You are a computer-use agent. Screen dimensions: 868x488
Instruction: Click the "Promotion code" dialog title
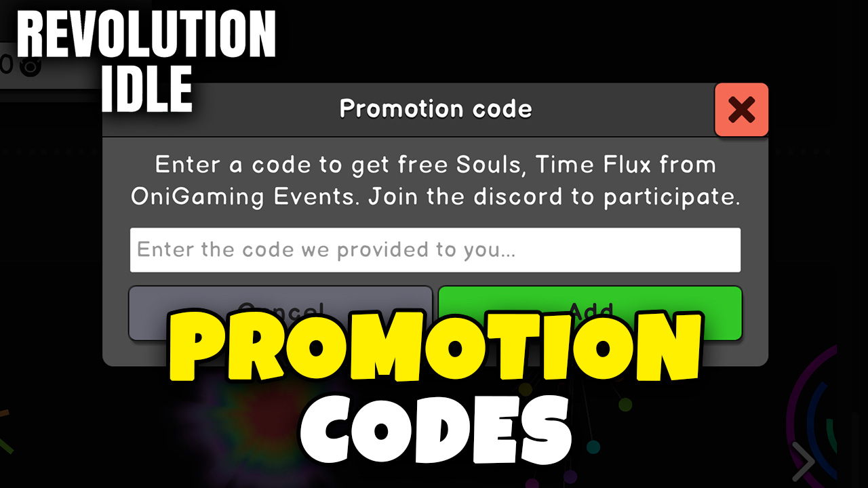point(435,108)
